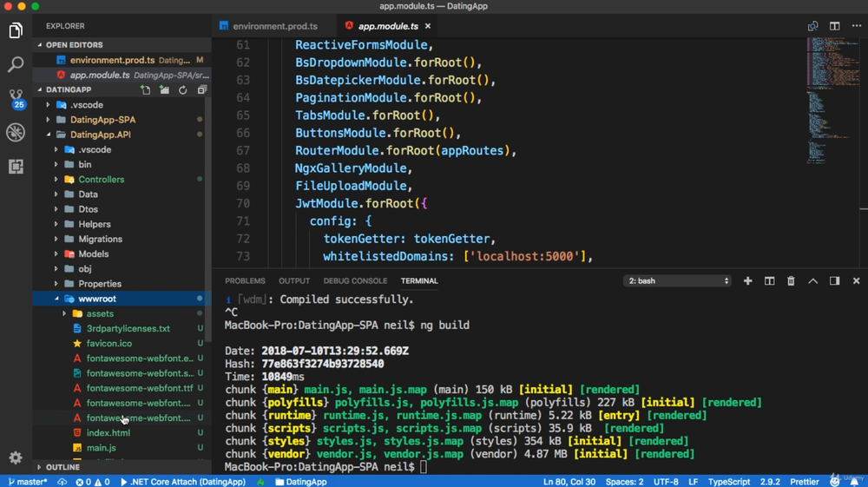Open index.html in wwwroot
The height and width of the screenshot is (487, 868).
point(108,433)
